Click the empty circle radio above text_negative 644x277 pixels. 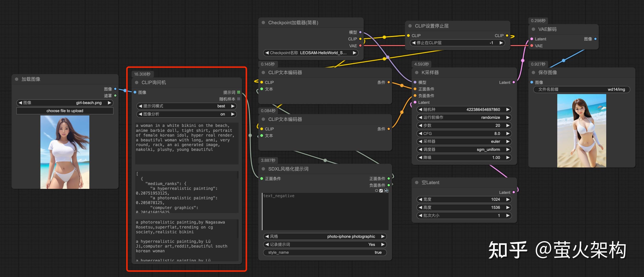(376, 191)
